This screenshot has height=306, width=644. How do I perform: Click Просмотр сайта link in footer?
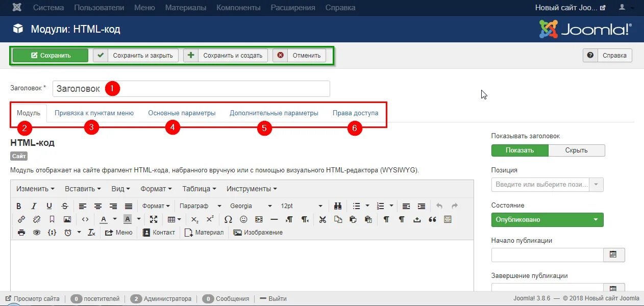(x=32, y=299)
